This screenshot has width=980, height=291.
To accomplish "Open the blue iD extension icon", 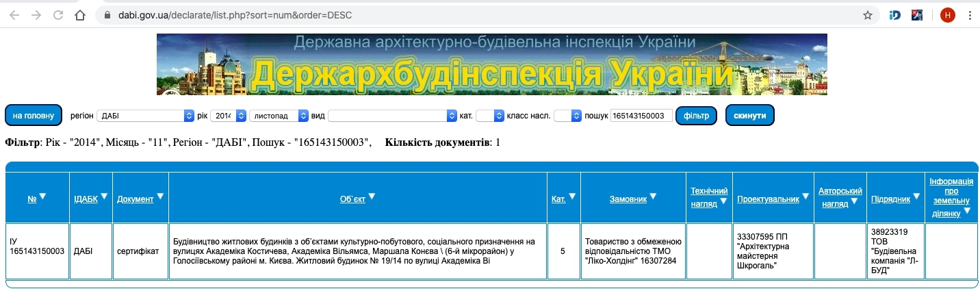I will pyautogui.click(x=895, y=15).
